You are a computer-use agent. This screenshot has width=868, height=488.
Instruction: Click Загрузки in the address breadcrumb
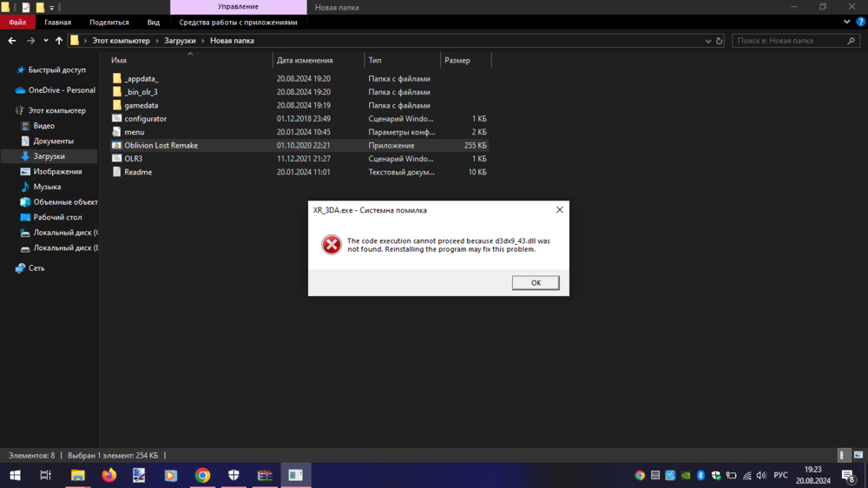pos(180,41)
